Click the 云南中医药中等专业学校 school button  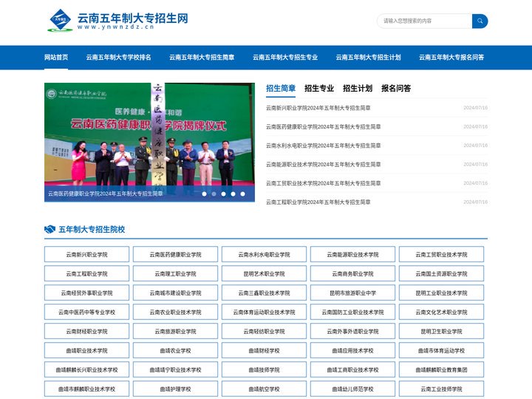(x=87, y=312)
